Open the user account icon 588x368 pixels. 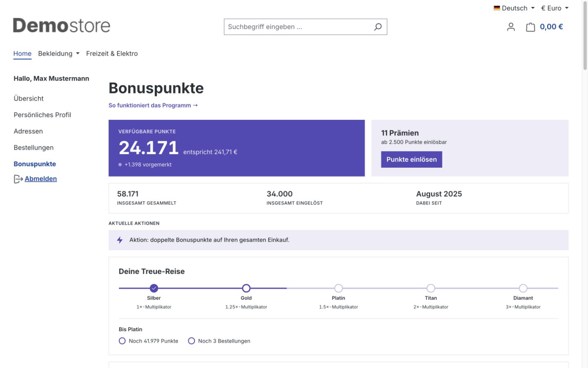pos(511,27)
